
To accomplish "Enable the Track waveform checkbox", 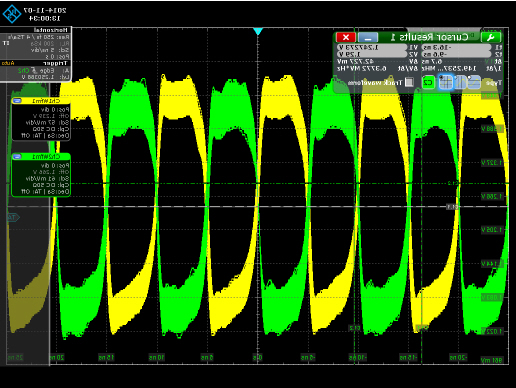I will pyautogui.click(x=409, y=82).
